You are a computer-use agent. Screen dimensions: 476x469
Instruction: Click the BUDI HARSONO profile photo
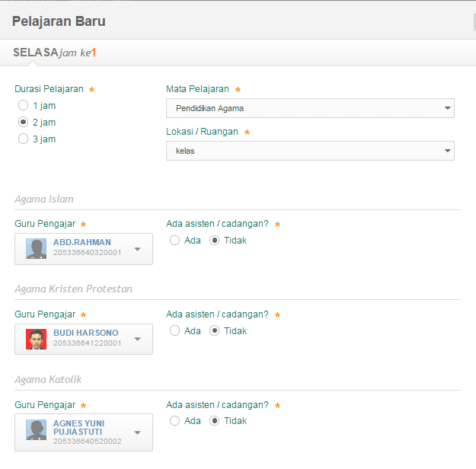[x=36, y=339]
